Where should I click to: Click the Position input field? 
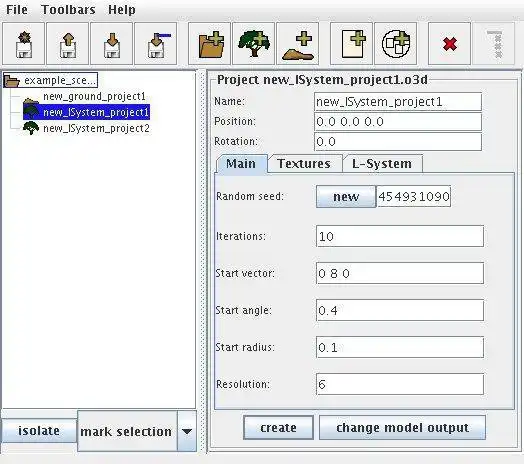(x=398, y=122)
